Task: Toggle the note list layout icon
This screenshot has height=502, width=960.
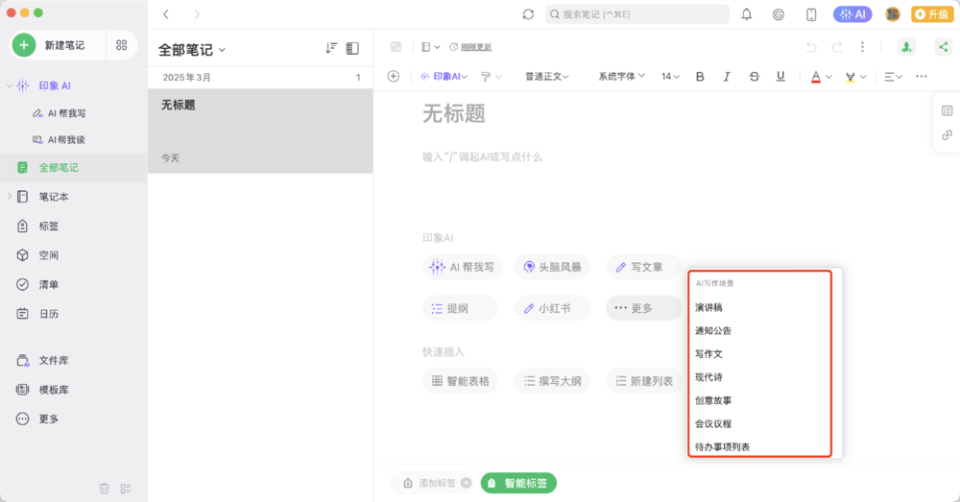Action: click(x=353, y=48)
